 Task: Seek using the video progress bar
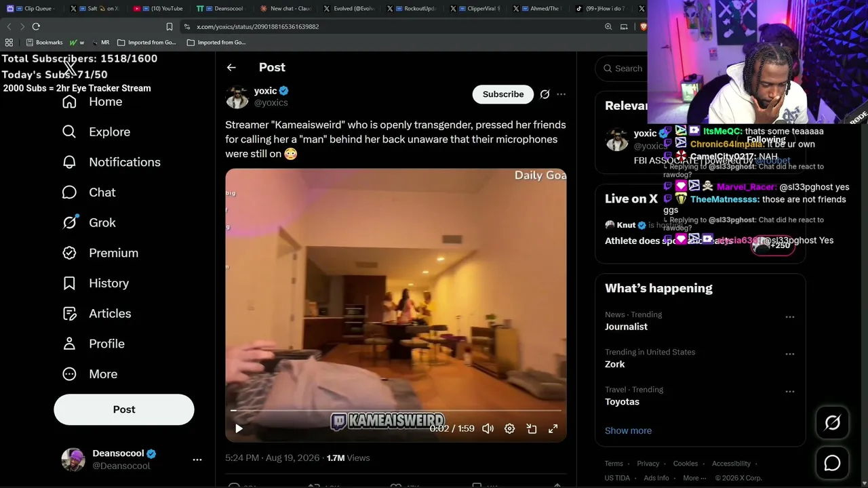pos(396,410)
